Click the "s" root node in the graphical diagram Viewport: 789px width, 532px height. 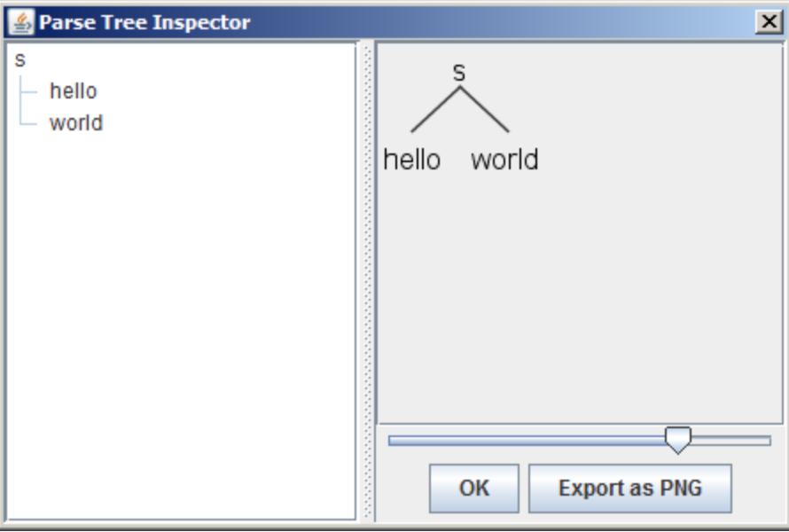pos(459,73)
